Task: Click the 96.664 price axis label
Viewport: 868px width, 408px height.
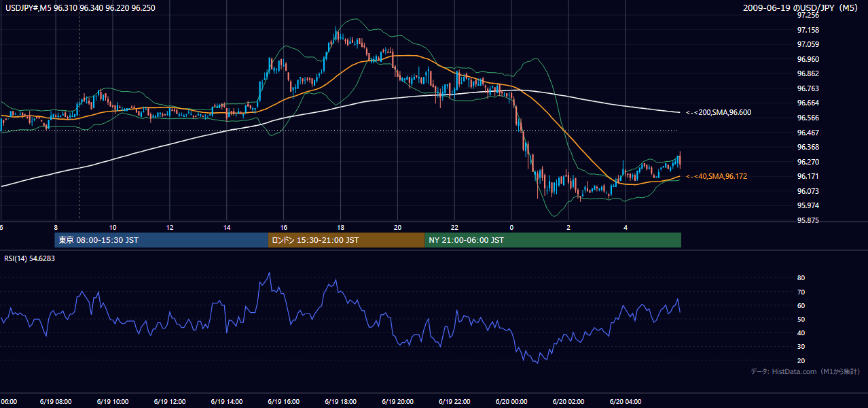Action: [x=808, y=103]
